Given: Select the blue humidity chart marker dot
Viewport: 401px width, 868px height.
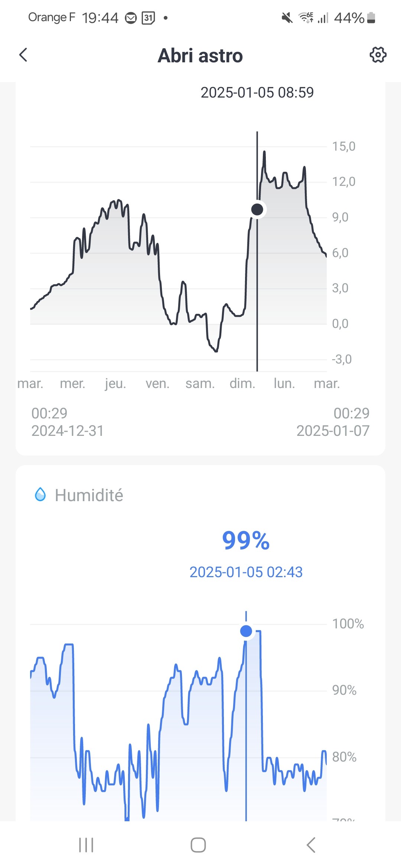Looking at the screenshot, I should coord(246,631).
